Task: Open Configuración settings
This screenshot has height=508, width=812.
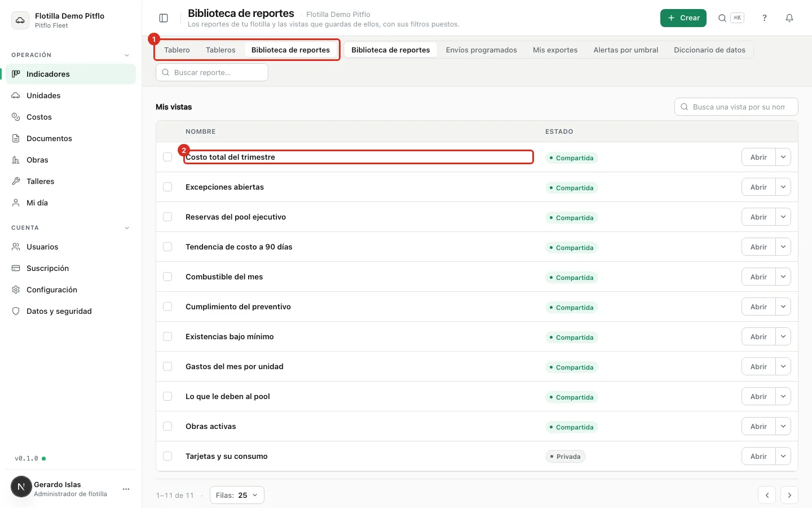Action: [x=71, y=290]
